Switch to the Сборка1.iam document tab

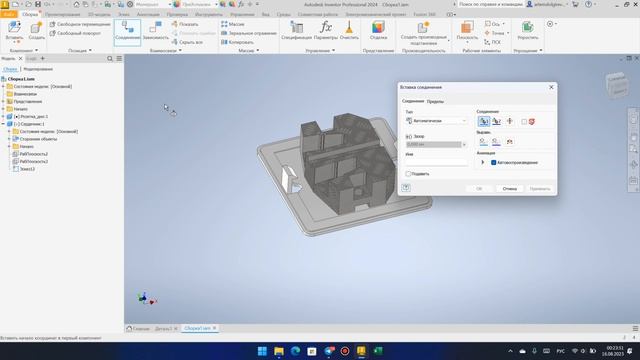tap(197, 329)
